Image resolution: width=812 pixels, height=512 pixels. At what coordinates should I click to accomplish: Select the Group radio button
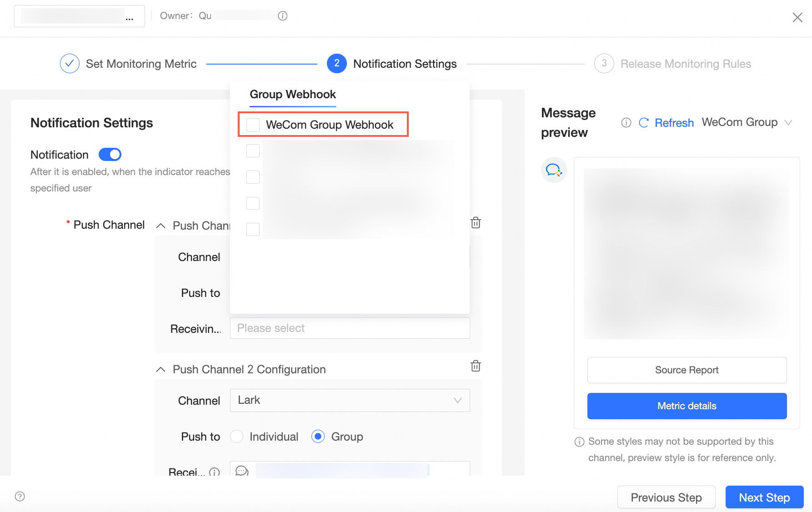[318, 437]
